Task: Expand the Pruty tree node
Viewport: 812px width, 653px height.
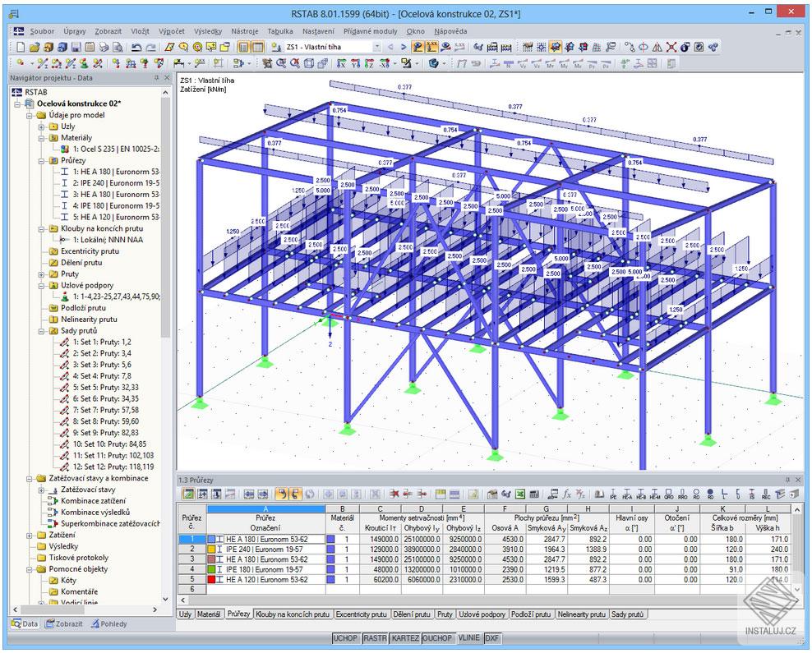Action: coord(41,274)
